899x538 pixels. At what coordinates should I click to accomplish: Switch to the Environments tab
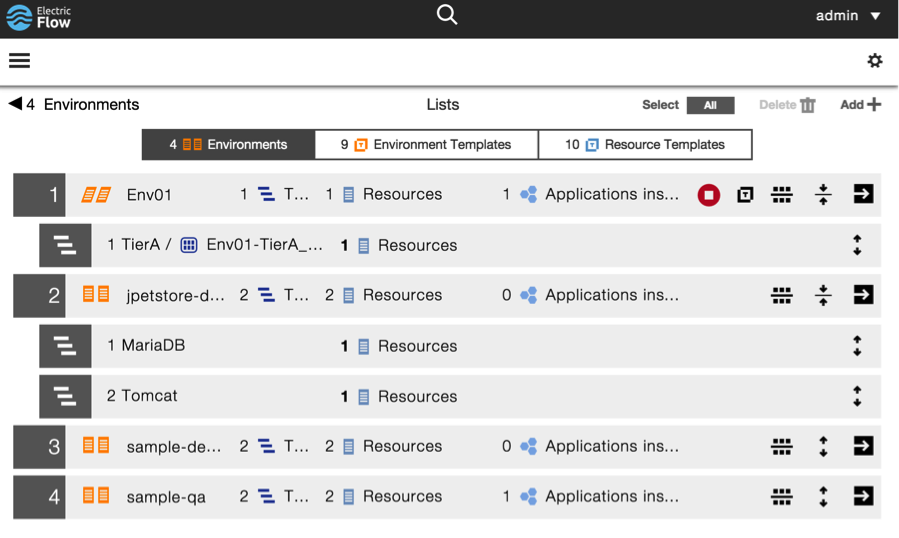(228, 145)
